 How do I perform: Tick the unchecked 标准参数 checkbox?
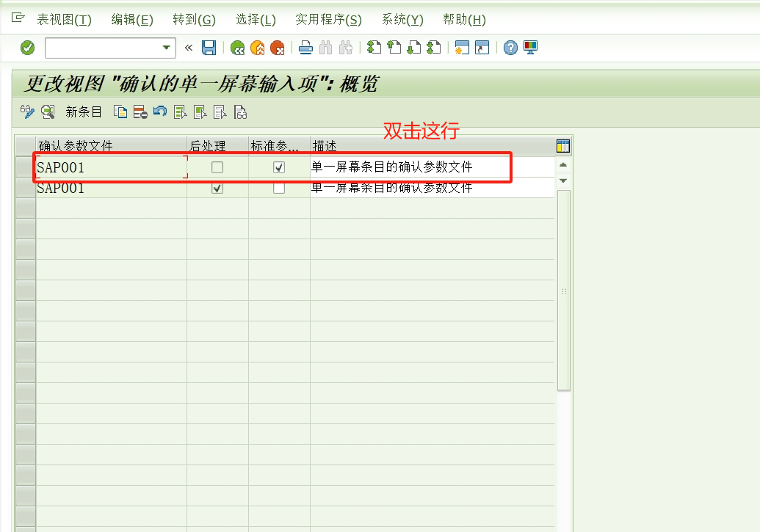(279, 188)
